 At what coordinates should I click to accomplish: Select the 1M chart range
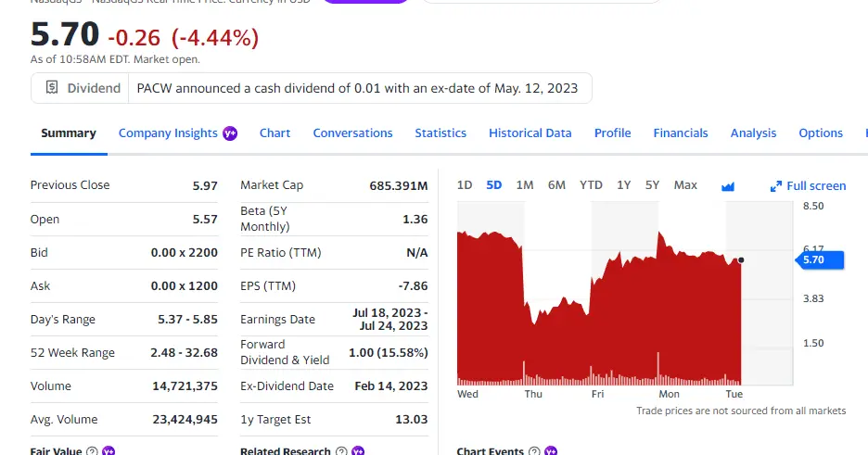[x=525, y=185]
